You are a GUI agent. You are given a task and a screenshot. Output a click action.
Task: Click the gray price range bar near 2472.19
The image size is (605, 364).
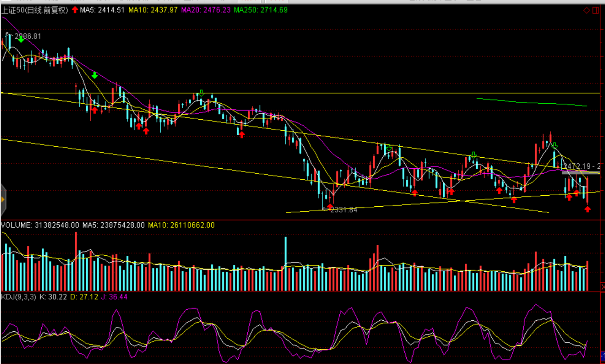580,173
